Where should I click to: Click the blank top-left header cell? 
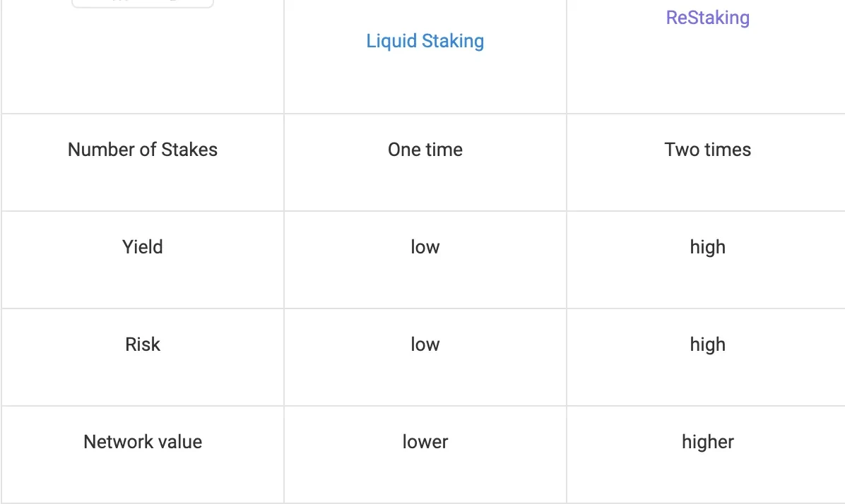[143, 64]
